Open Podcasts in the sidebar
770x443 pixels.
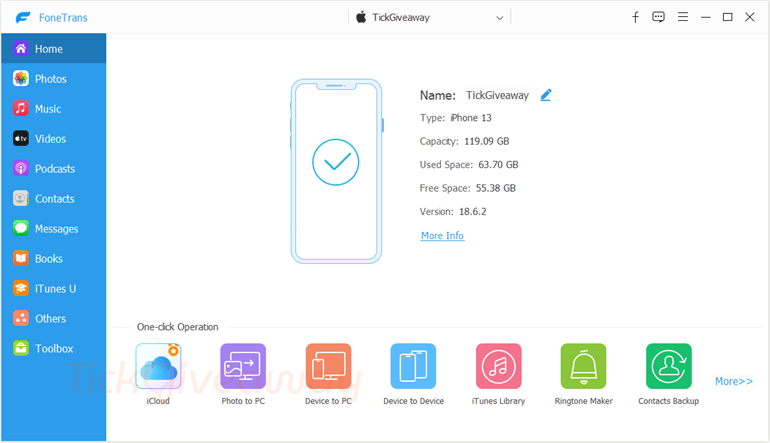point(53,168)
